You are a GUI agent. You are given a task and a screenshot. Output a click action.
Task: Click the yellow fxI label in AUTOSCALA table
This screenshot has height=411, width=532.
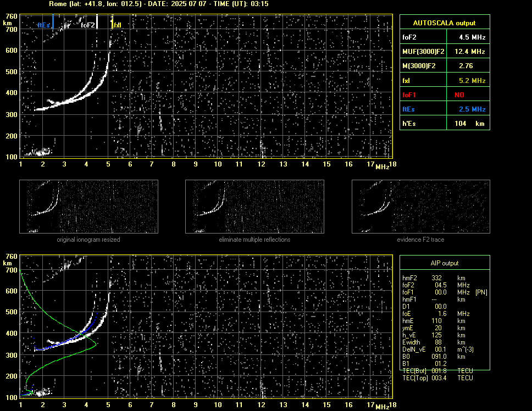(x=406, y=81)
